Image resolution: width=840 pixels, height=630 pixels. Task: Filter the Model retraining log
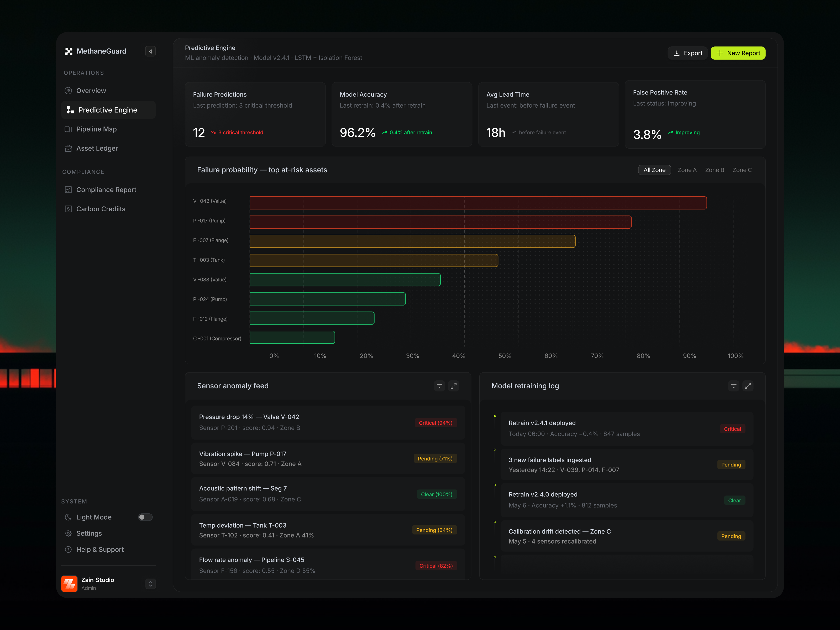tap(734, 386)
